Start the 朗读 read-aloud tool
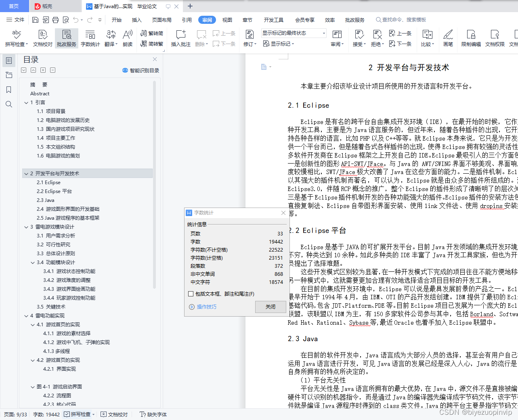Viewport: 518px width, 420px height. 128,38
